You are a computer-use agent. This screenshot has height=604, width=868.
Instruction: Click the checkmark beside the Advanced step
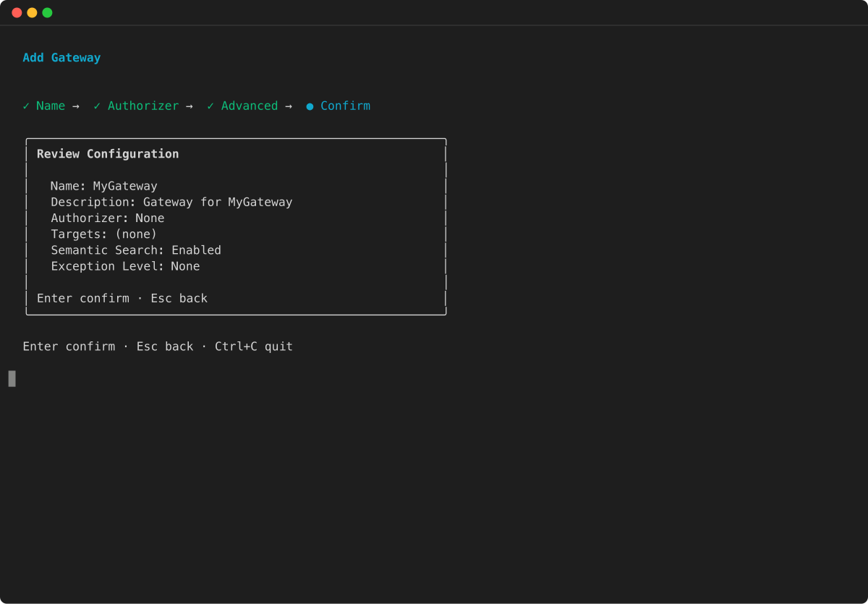[x=209, y=106]
